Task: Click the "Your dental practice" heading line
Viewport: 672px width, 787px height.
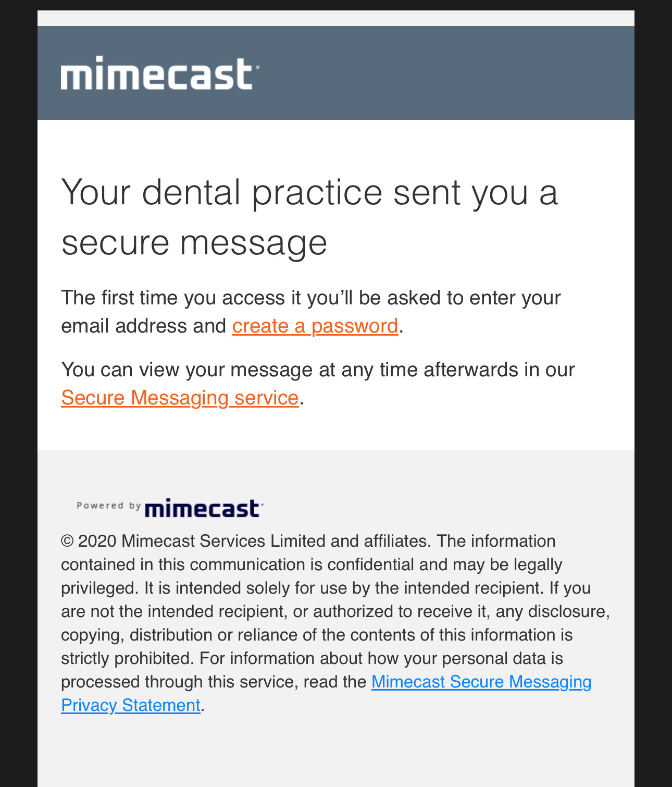Action: click(x=309, y=192)
